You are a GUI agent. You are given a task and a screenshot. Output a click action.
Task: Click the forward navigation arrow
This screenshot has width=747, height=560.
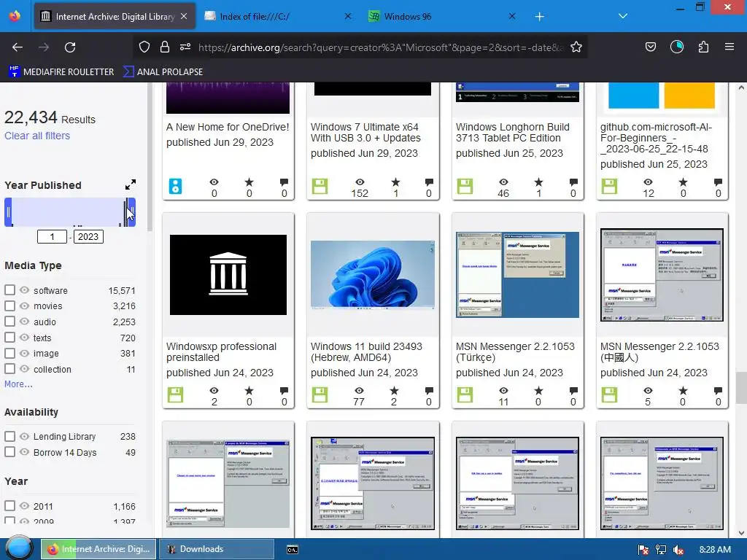pos(44,47)
